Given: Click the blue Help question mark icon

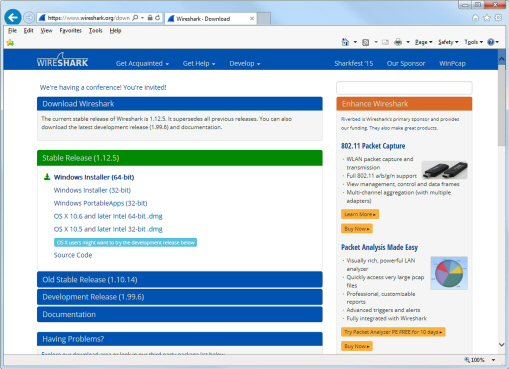Looking at the screenshot, I should pos(491,42).
